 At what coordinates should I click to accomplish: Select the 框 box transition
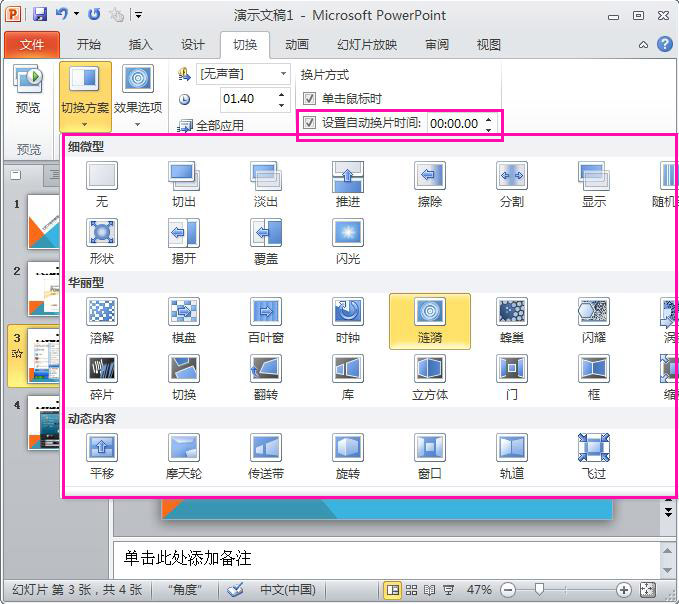pyautogui.click(x=594, y=378)
